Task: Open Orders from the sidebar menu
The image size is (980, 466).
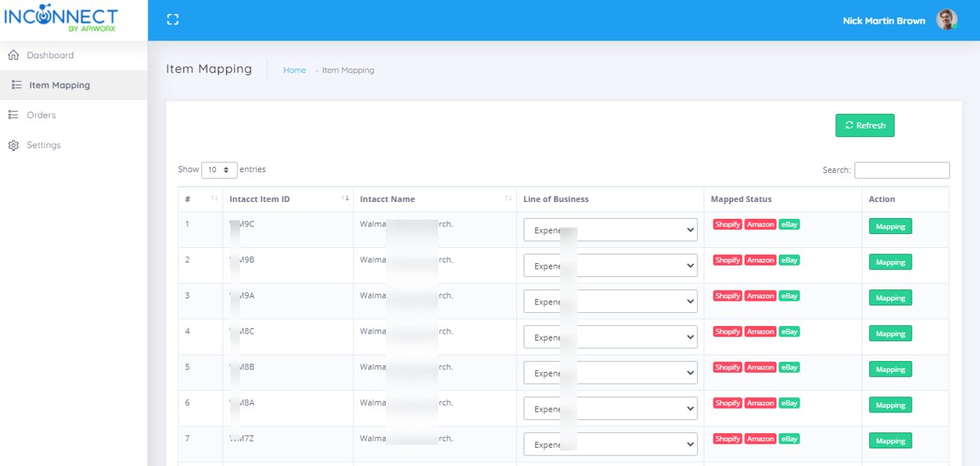Action: click(41, 115)
